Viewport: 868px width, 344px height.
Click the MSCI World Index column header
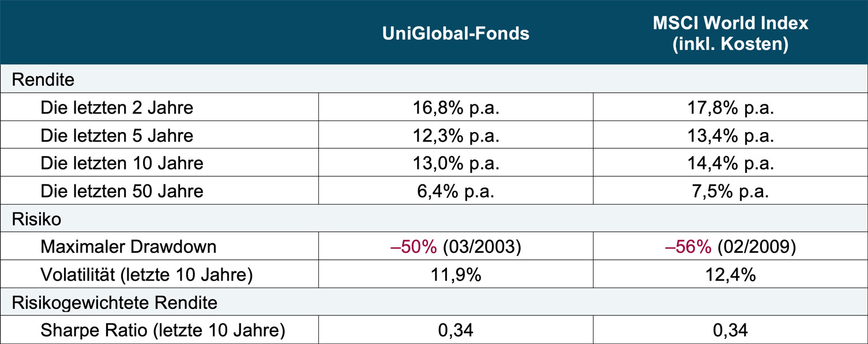(x=731, y=33)
